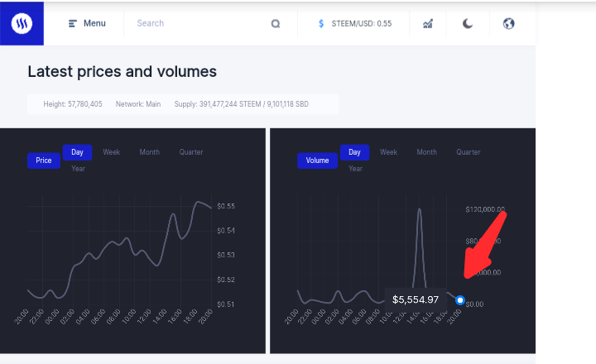This screenshot has height=364, width=596.
Task: Open the charts statistics icon
Action: [428, 24]
